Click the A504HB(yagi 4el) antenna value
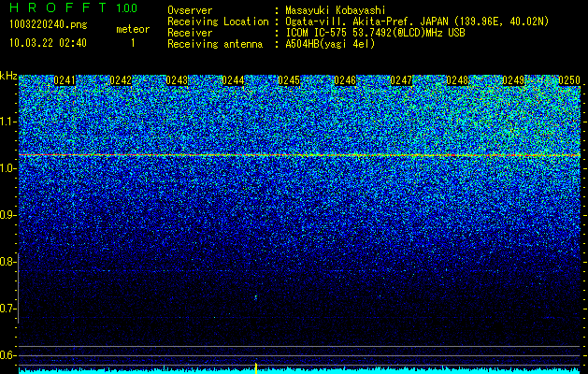The width and height of the screenshot is (588, 374). (330, 44)
